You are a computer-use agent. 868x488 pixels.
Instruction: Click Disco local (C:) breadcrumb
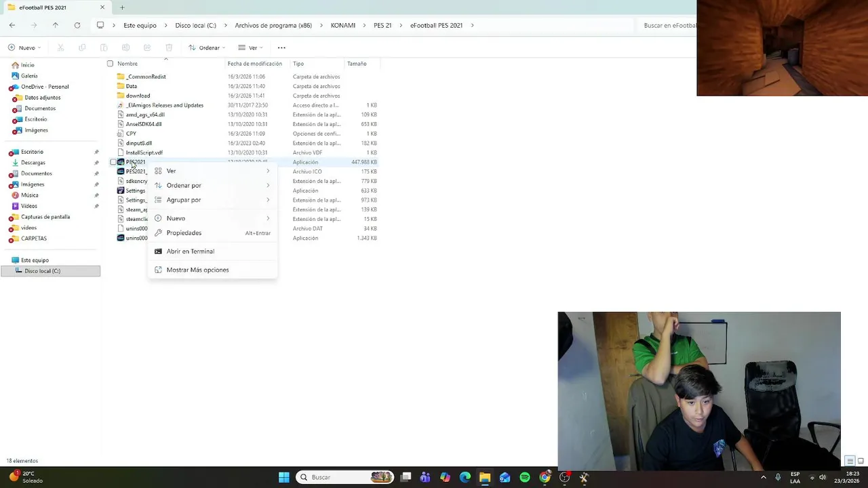pos(196,25)
